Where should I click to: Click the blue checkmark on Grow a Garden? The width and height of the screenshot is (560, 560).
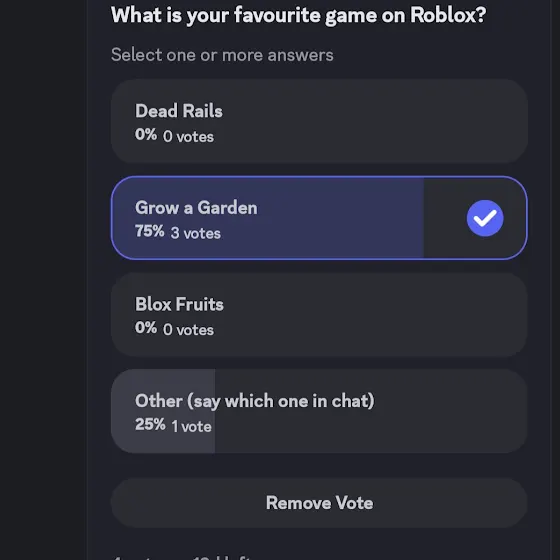tap(485, 218)
